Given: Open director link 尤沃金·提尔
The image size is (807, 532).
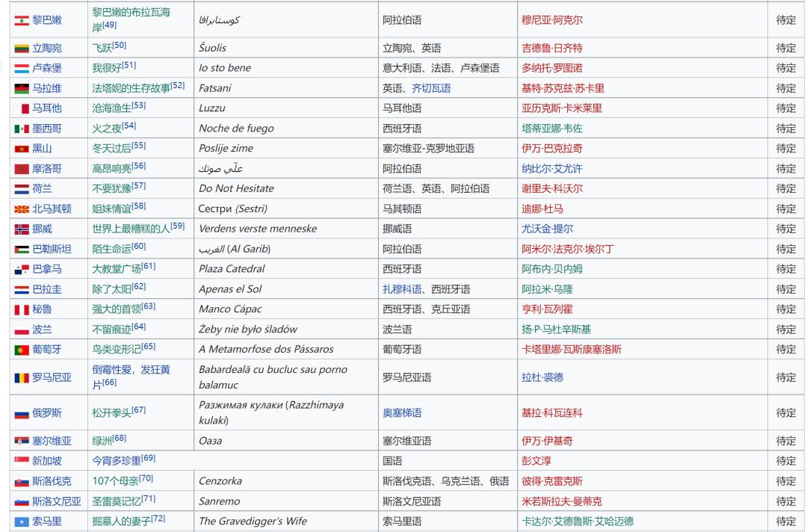Looking at the screenshot, I should tap(547, 229).
